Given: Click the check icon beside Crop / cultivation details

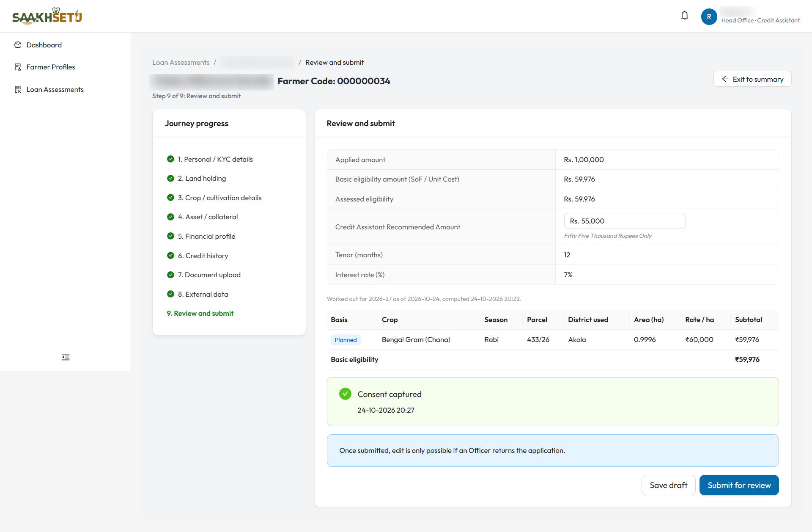Looking at the screenshot, I should (170, 198).
